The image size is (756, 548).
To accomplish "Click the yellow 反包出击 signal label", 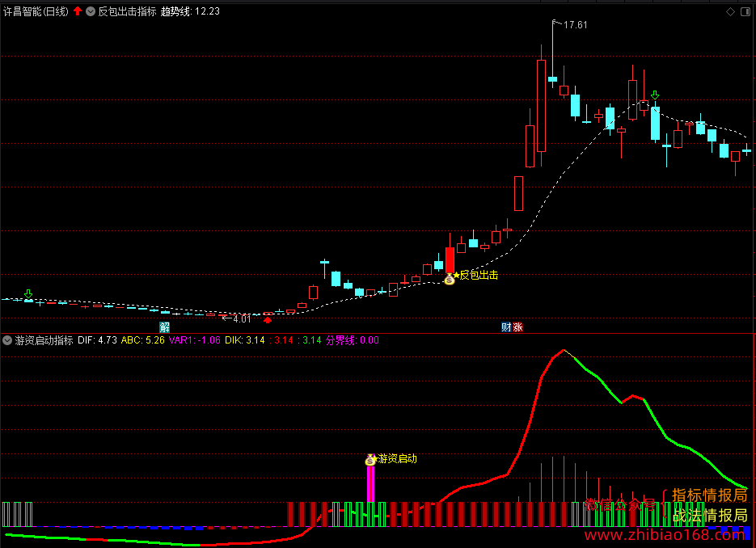I will coord(479,275).
